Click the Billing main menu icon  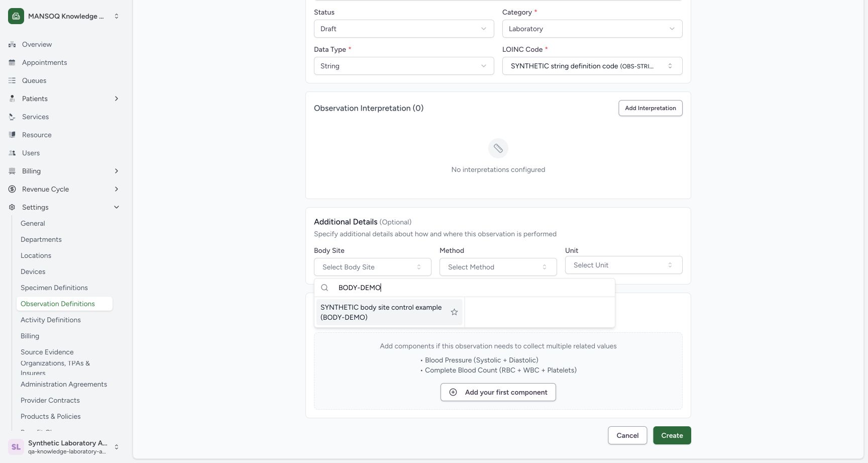pos(12,171)
